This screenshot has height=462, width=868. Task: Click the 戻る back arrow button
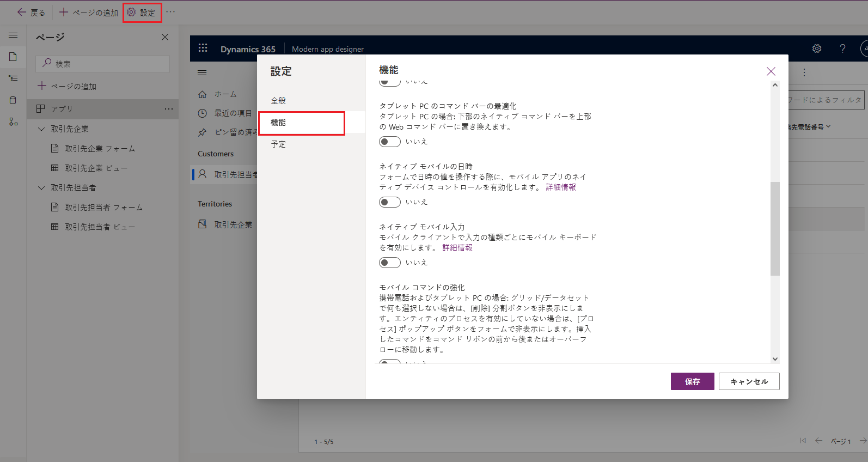(x=31, y=13)
